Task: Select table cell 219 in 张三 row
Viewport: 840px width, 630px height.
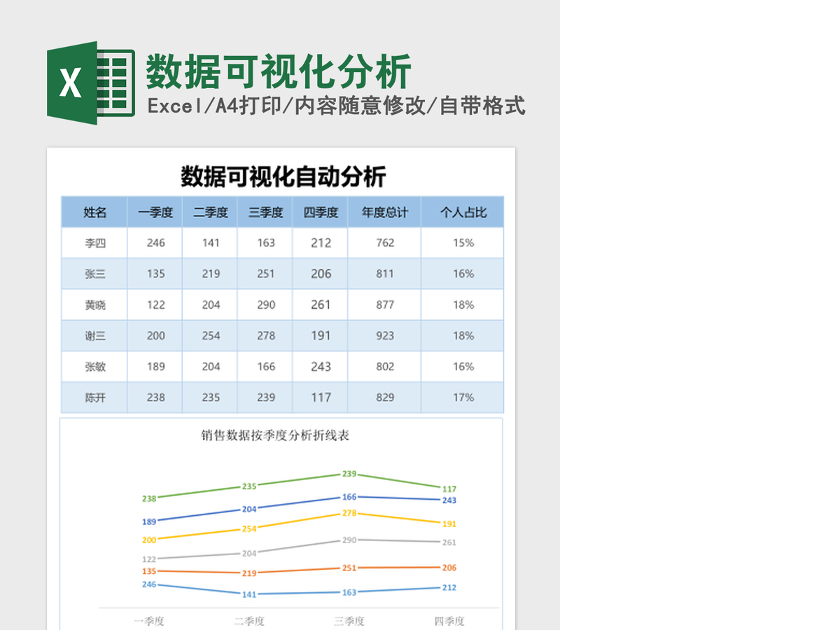Action: coord(210,274)
